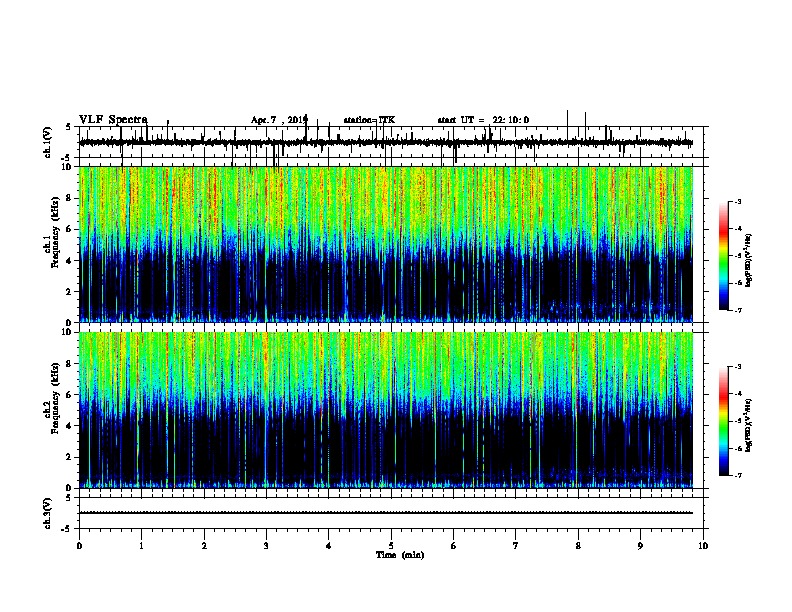Click time axis tick label "10" at right end
The height and width of the screenshot is (612, 792).
click(x=703, y=546)
